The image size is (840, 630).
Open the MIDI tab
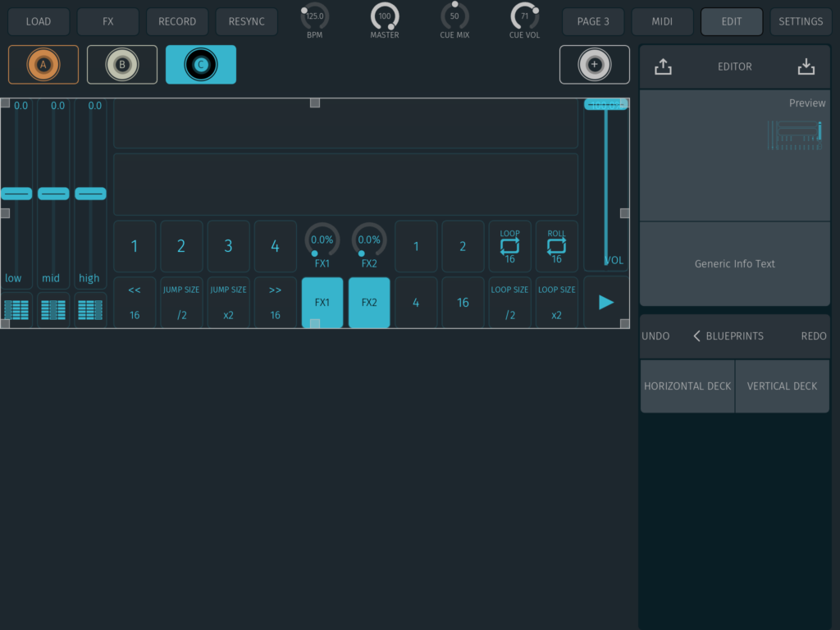click(662, 21)
